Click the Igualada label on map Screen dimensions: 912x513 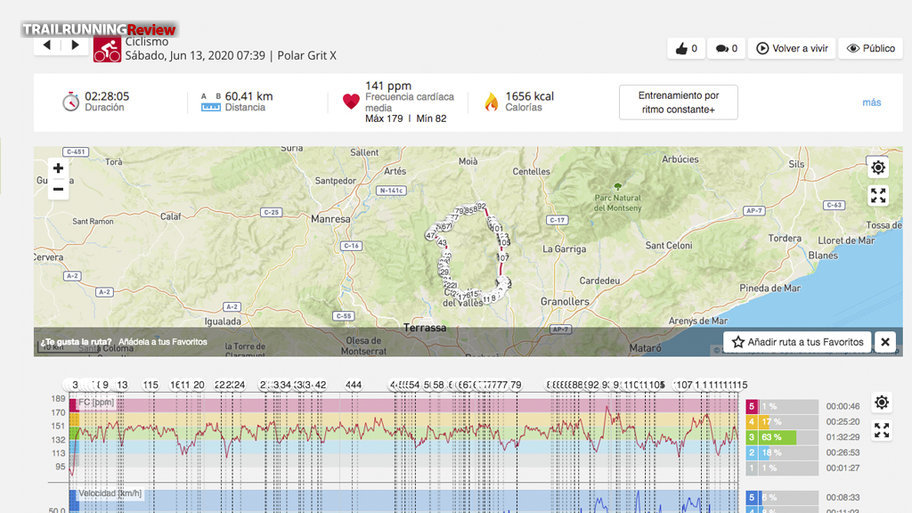point(223,321)
